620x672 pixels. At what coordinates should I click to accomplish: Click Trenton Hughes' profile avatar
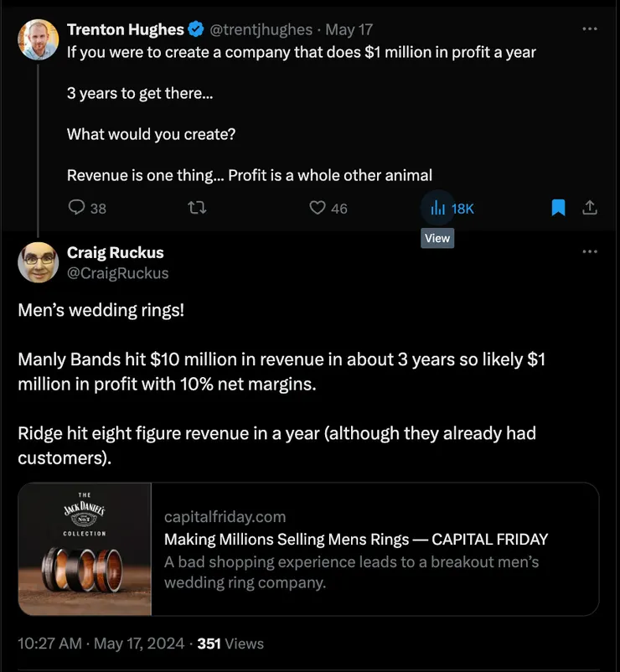(38, 39)
